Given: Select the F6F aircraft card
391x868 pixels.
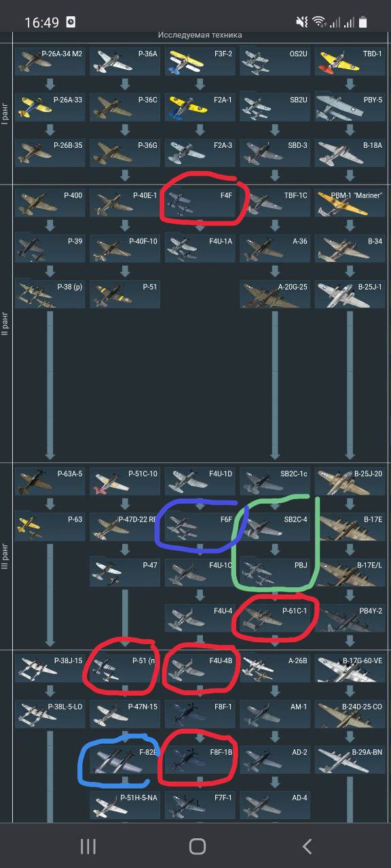Looking at the screenshot, I should [200, 527].
